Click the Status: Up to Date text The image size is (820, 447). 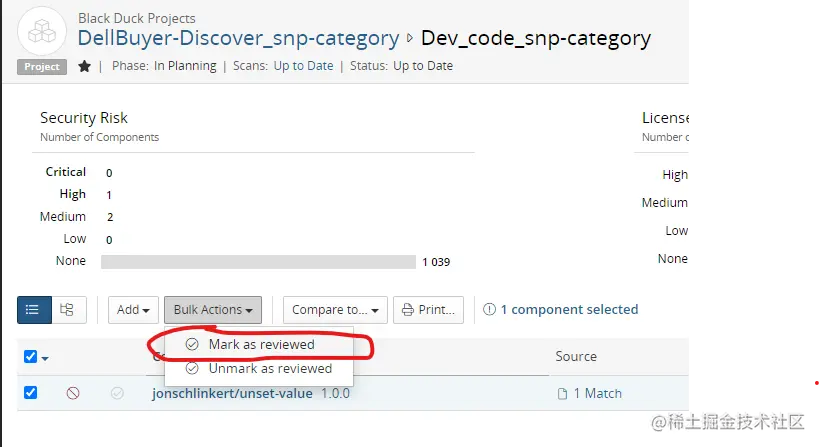pos(401,66)
